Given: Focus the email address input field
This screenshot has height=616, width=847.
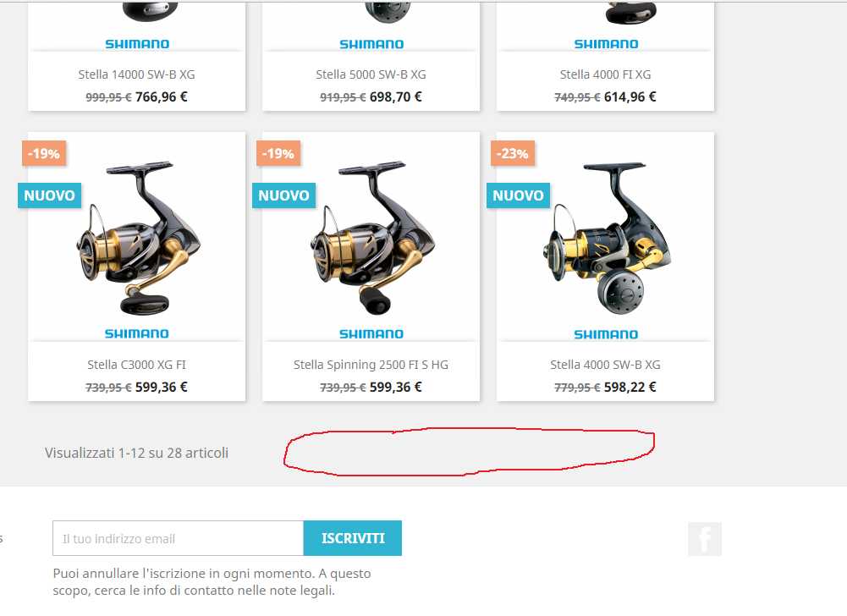Looking at the screenshot, I should tap(178, 538).
